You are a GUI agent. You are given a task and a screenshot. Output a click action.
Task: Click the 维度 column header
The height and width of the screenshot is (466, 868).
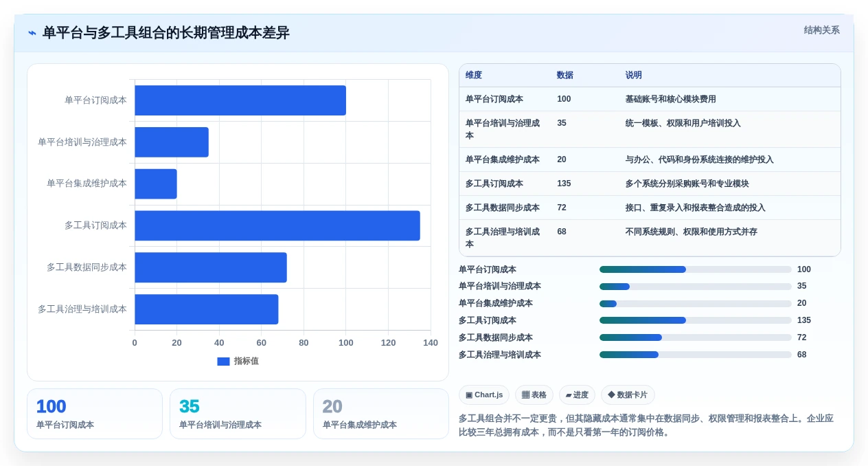pos(474,75)
